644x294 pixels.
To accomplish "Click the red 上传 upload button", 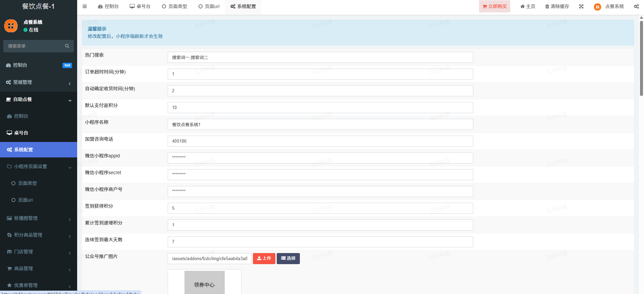I will click(x=264, y=258).
